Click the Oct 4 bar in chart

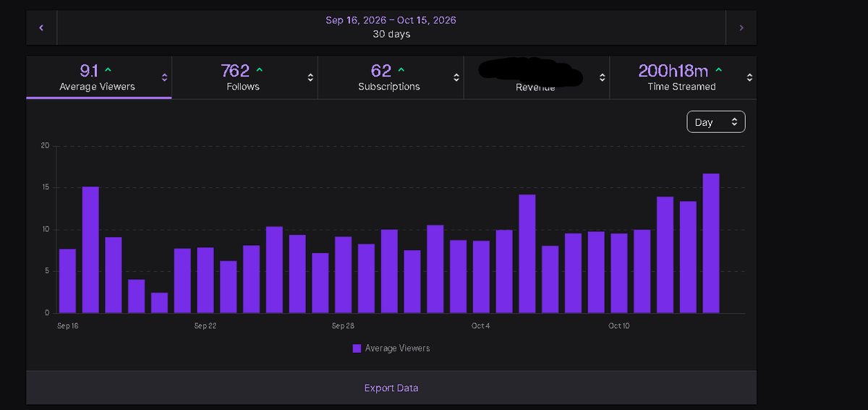481,277
